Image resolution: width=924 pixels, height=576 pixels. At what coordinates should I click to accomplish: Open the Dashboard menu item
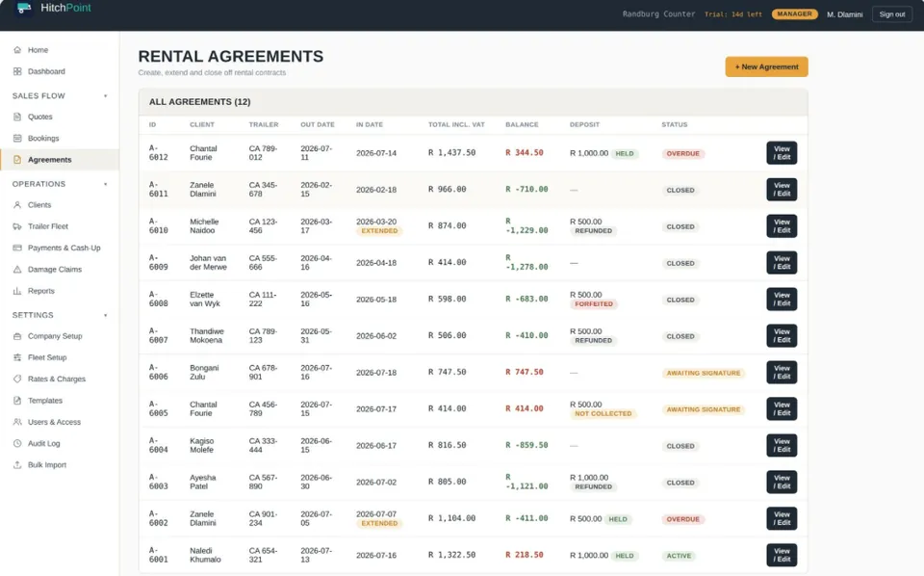coord(60,71)
